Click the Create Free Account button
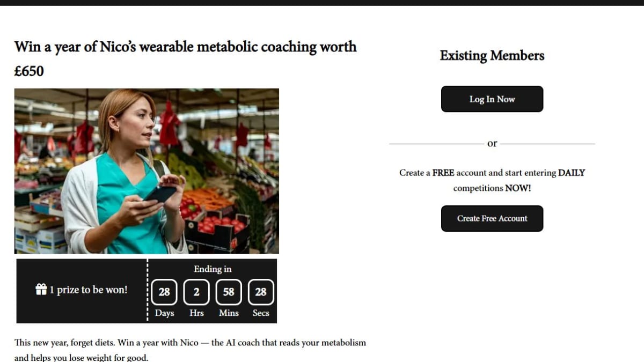The height and width of the screenshot is (362, 644). (x=492, y=218)
